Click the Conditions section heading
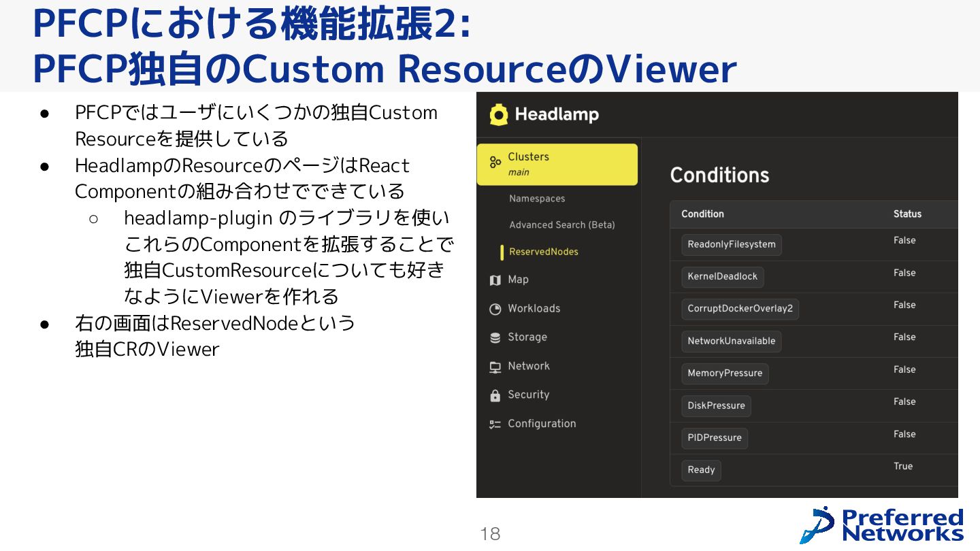Viewport: 980px width, 551px height. [x=719, y=176]
